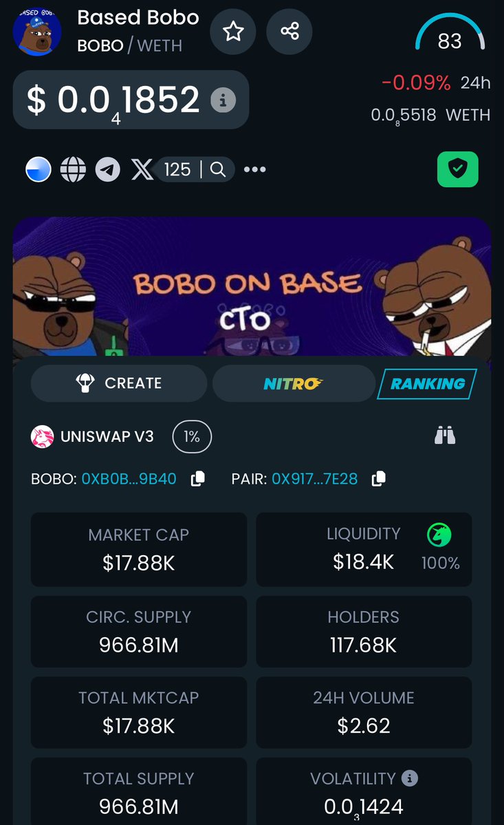
Task: Tap the price info icon
Action: pyautogui.click(x=223, y=100)
